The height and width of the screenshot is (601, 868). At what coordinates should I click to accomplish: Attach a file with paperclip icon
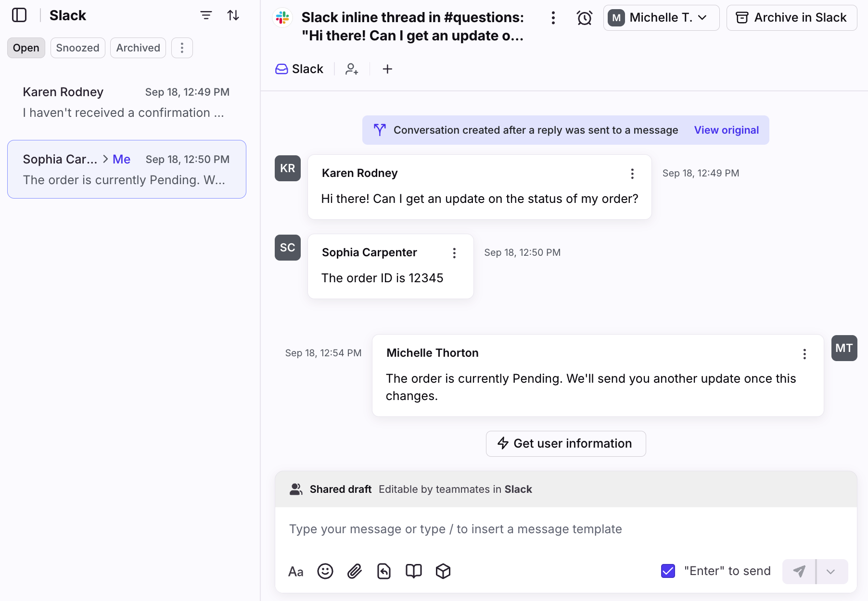(355, 571)
